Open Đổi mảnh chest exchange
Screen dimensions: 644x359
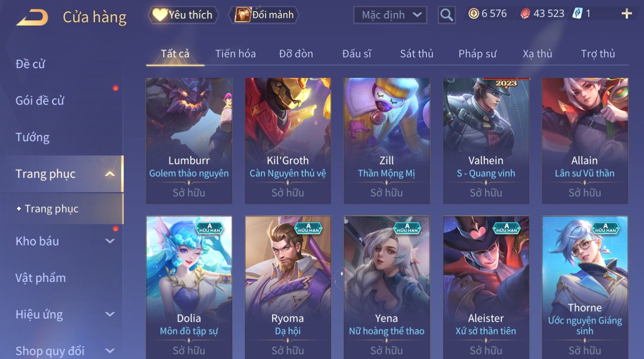[x=264, y=15]
